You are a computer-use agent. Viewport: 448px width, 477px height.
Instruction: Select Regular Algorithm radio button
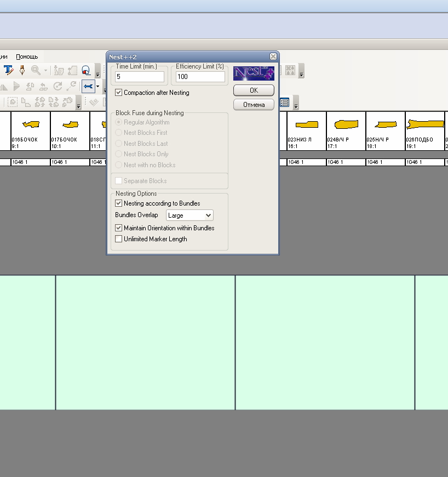[118, 122]
